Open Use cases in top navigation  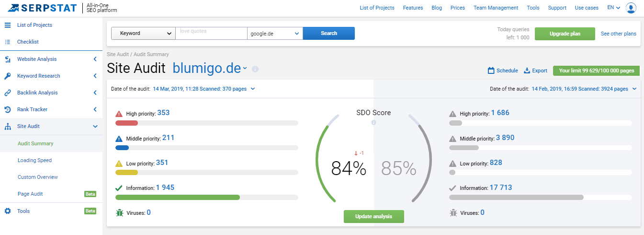pos(587,8)
